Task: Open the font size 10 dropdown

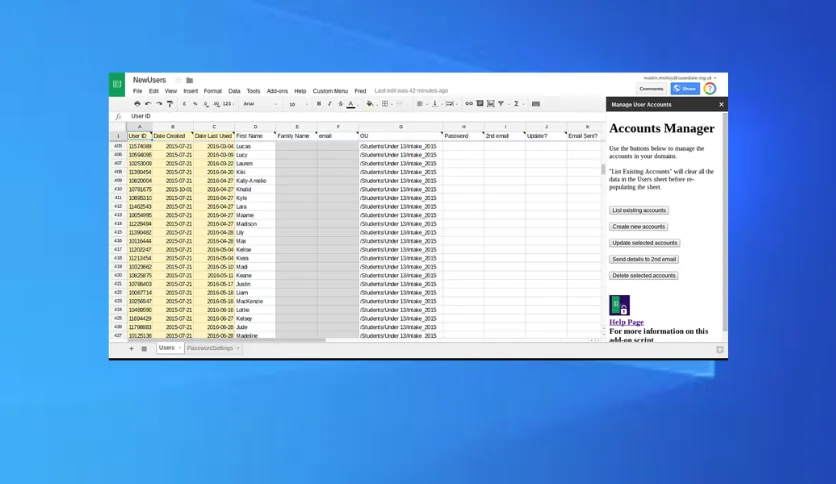Action: 298,104
